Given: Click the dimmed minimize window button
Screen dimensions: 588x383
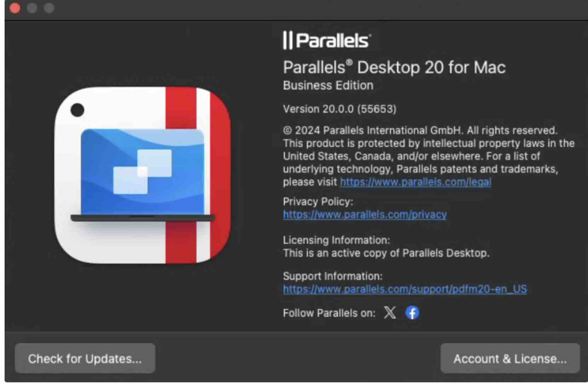Looking at the screenshot, I should [32, 8].
